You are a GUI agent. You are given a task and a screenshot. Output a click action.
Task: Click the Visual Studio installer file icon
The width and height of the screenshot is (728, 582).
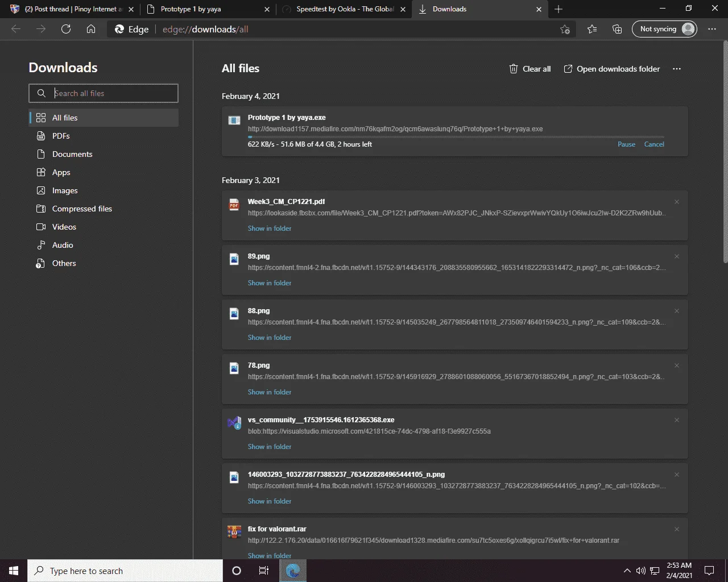click(234, 423)
